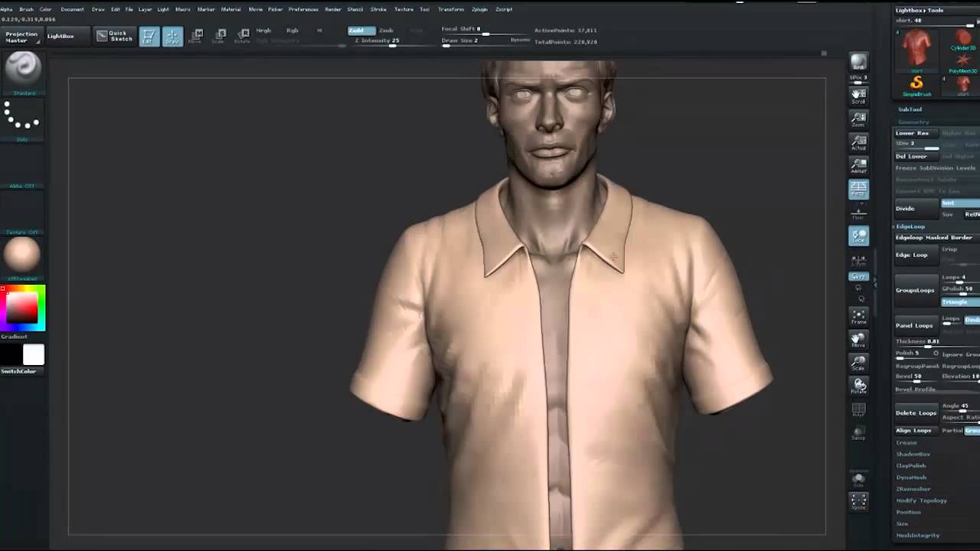Click the Align Loops button
Image resolution: width=980 pixels, height=551 pixels.
click(x=916, y=430)
